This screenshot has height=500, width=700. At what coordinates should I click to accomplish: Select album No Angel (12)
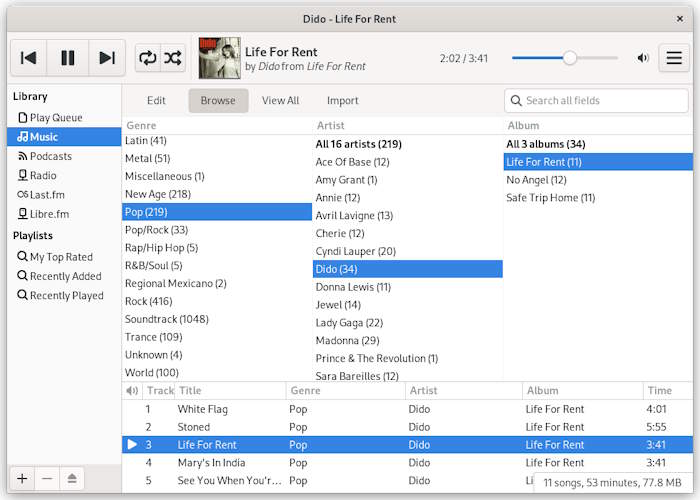point(598,180)
